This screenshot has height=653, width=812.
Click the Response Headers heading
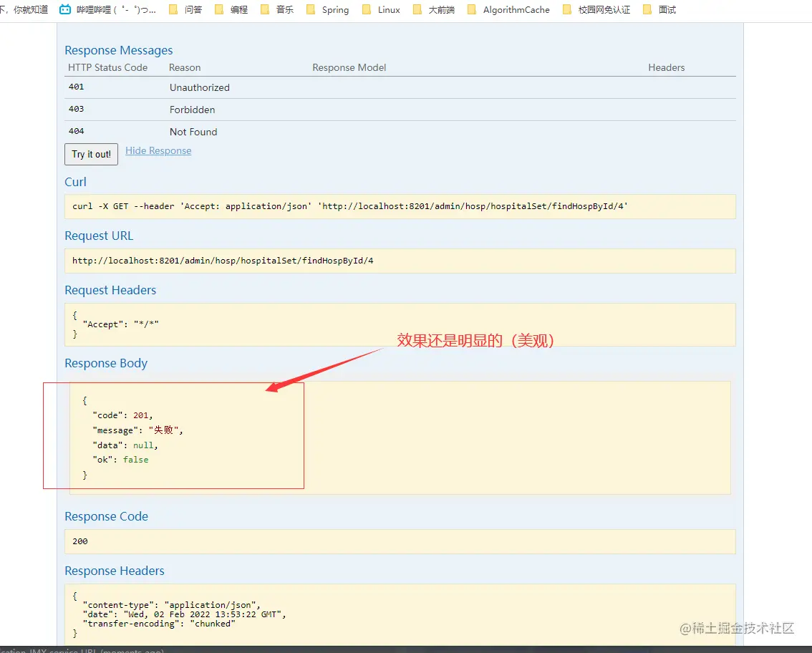(115, 571)
